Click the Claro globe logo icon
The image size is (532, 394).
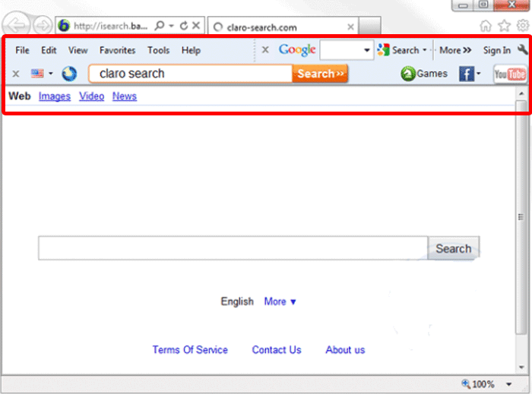(x=69, y=74)
